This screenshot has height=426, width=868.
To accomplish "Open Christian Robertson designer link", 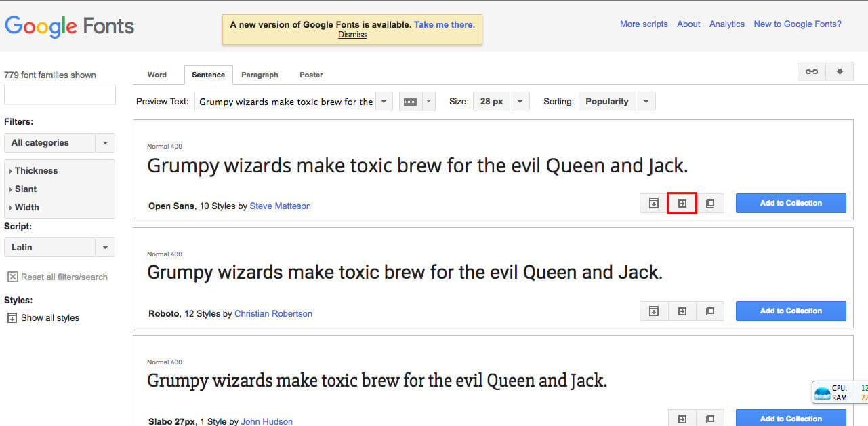I will (273, 314).
